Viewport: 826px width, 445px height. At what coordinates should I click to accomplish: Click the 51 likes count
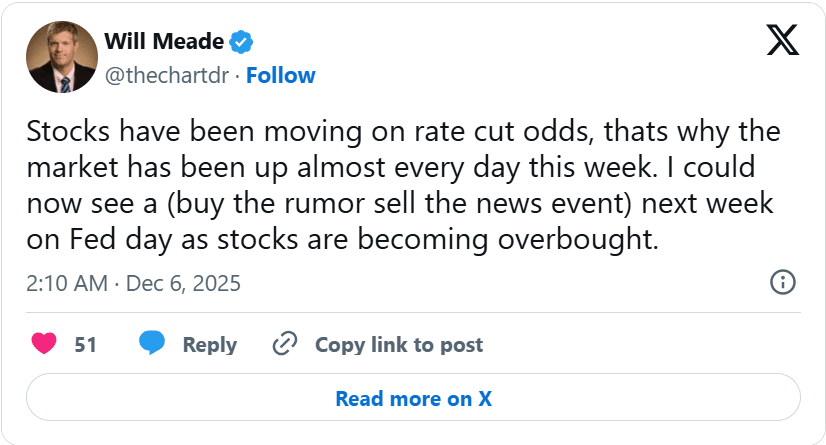tap(85, 344)
